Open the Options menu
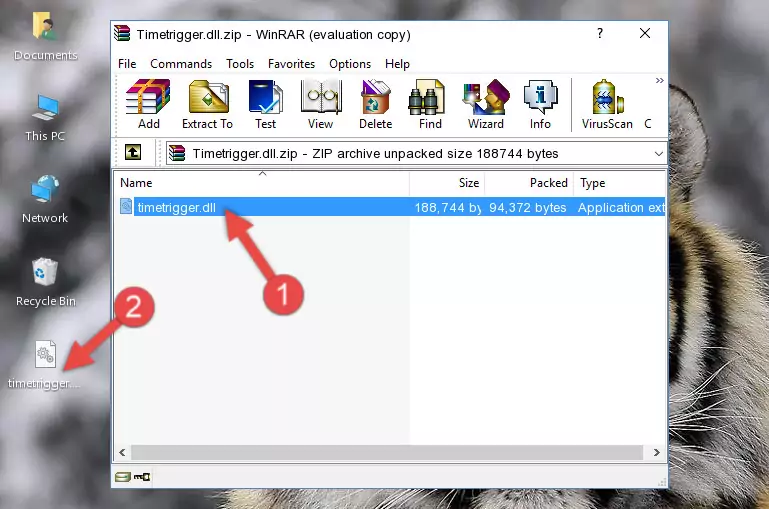 350,64
